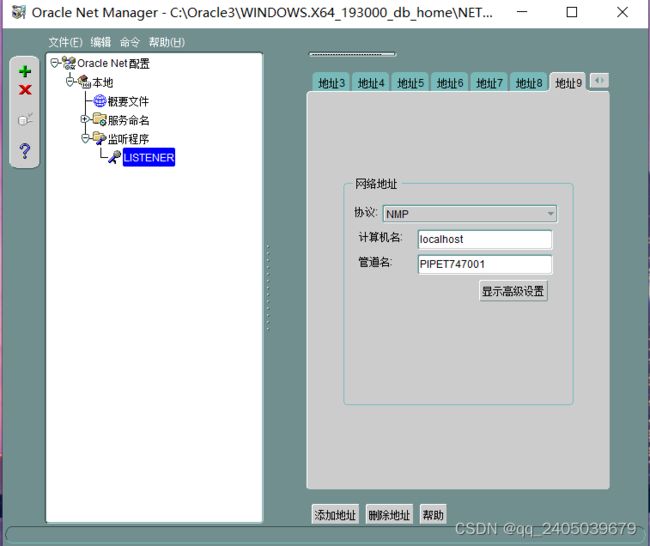Image resolution: width=650 pixels, height=546 pixels.
Task: Click the 本地 node computer icon
Action: pos(84,82)
